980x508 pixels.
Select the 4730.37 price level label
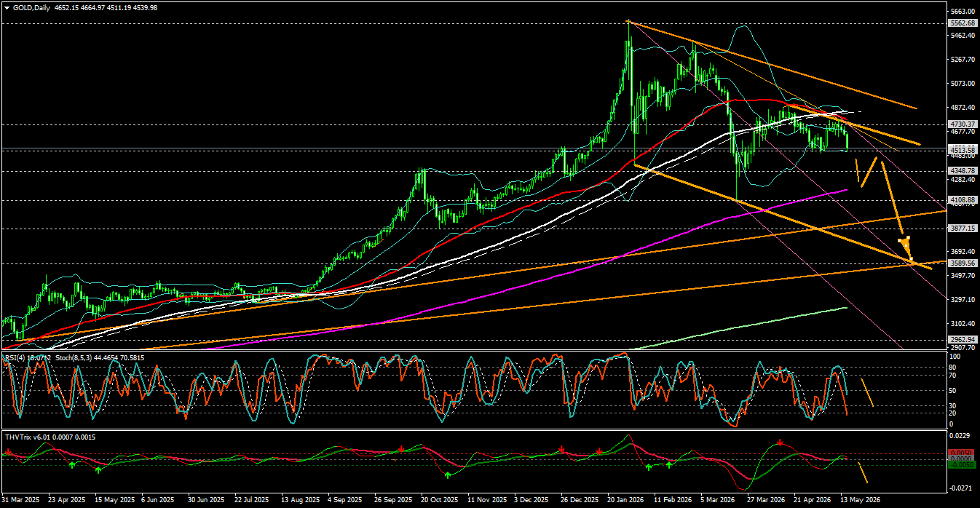click(x=963, y=124)
